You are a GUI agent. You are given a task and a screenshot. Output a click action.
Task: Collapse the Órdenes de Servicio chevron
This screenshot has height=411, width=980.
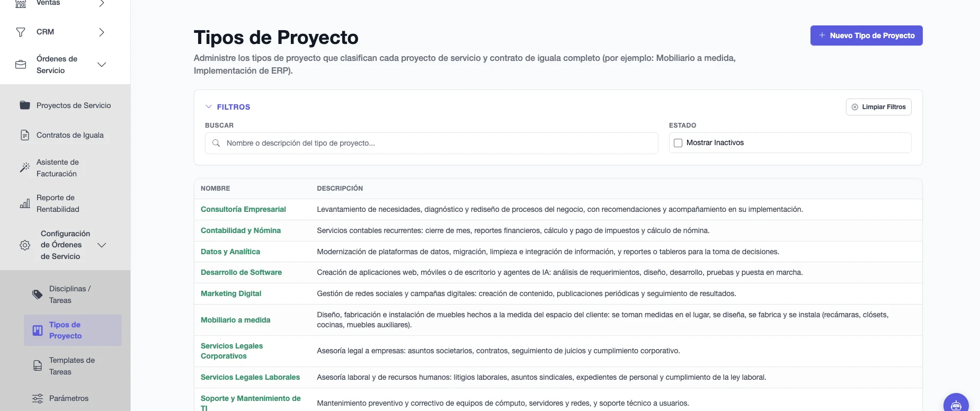point(102,65)
